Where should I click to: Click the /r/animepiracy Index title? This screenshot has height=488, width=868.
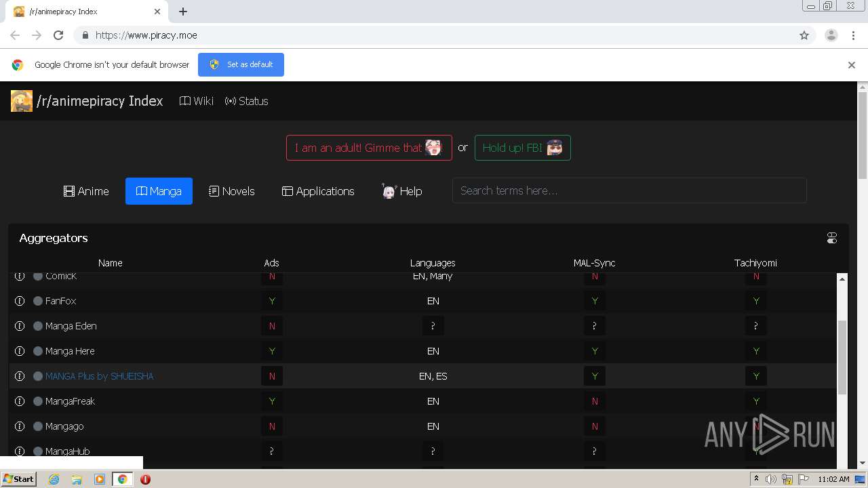tap(100, 101)
